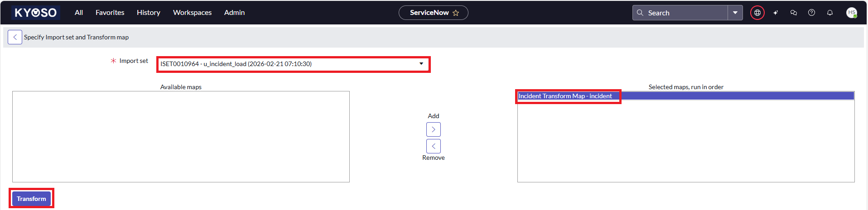Open the All menu
Image resolution: width=868 pixels, height=210 pixels.
pos(79,13)
